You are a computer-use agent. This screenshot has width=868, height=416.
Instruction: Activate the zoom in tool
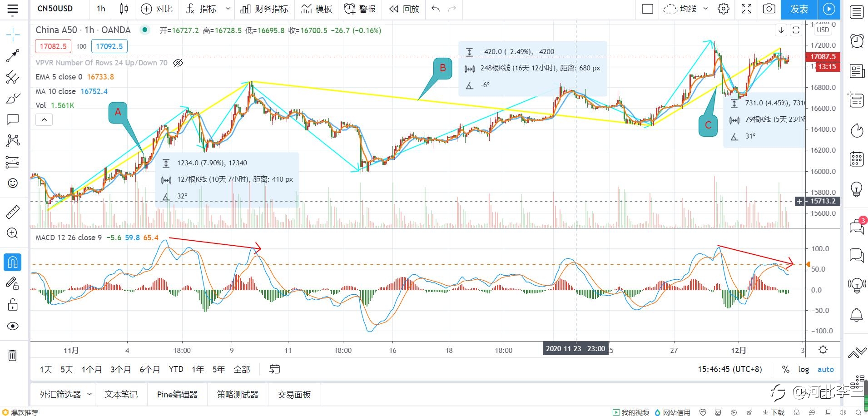tap(13, 233)
